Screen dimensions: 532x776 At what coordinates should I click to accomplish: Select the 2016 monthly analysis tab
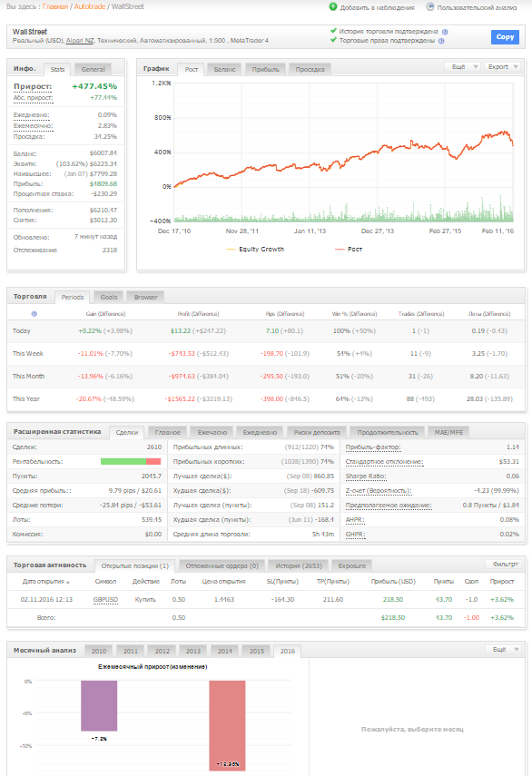pyautogui.click(x=288, y=651)
